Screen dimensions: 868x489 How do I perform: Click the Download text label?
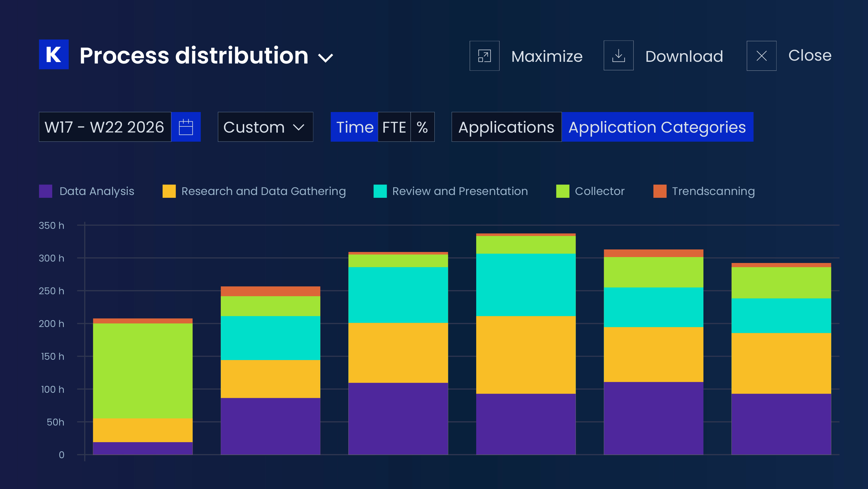684,56
